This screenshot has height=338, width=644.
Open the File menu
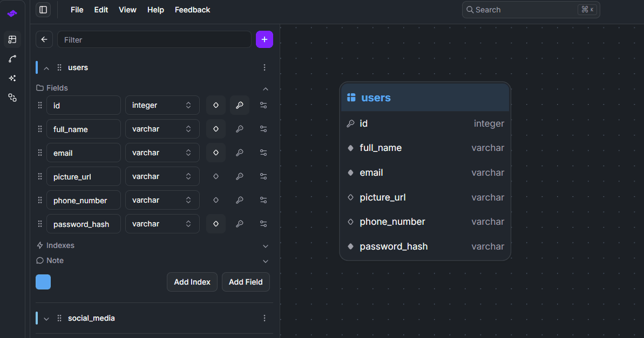tap(77, 10)
